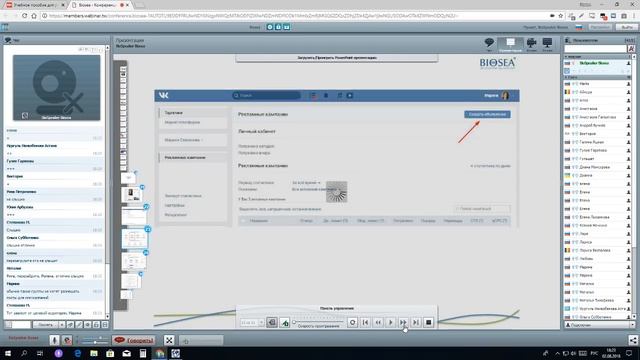Image resolution: width=640 pixels, height=360 pixels.
Task: Open Windows Start menu
Action: coord(7,353)
